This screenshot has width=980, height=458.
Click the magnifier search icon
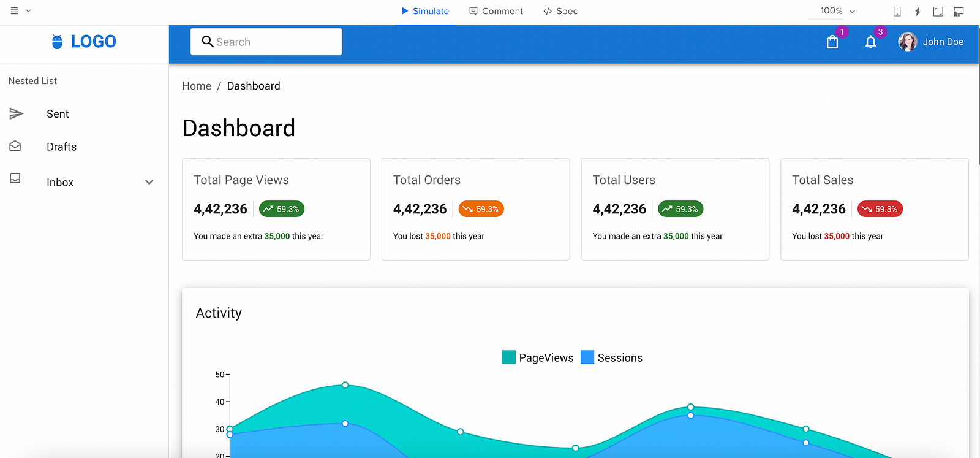point(208,42)
